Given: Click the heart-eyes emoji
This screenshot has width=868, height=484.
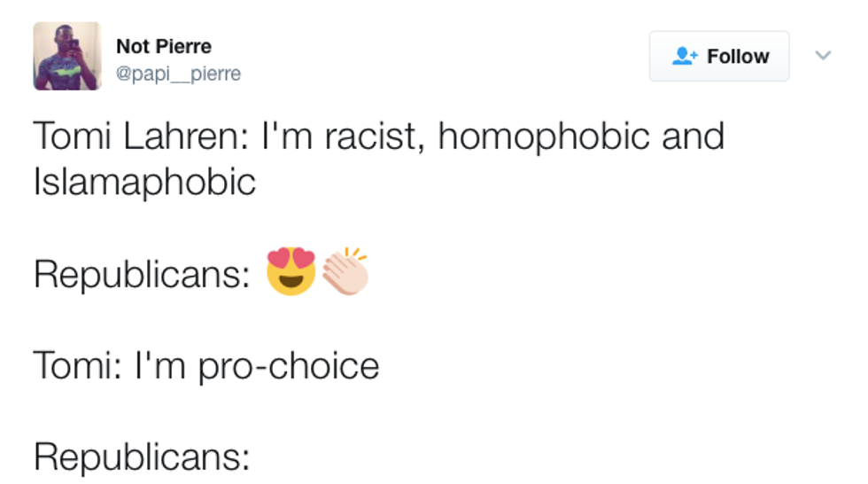Looking at the screenshot, I should tap(291, 271).
